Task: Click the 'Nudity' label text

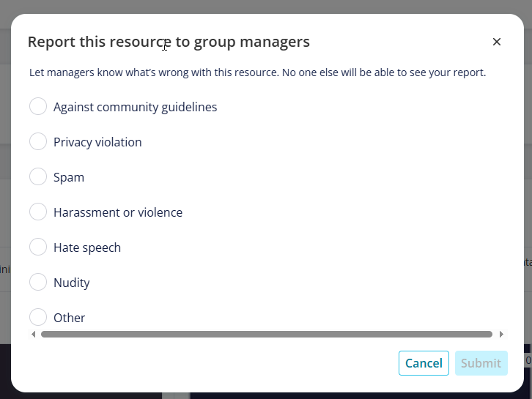Action: 72,283
